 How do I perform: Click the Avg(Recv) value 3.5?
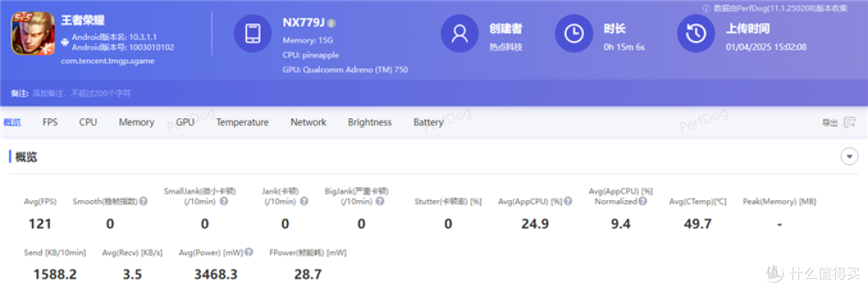coord(133,274)
